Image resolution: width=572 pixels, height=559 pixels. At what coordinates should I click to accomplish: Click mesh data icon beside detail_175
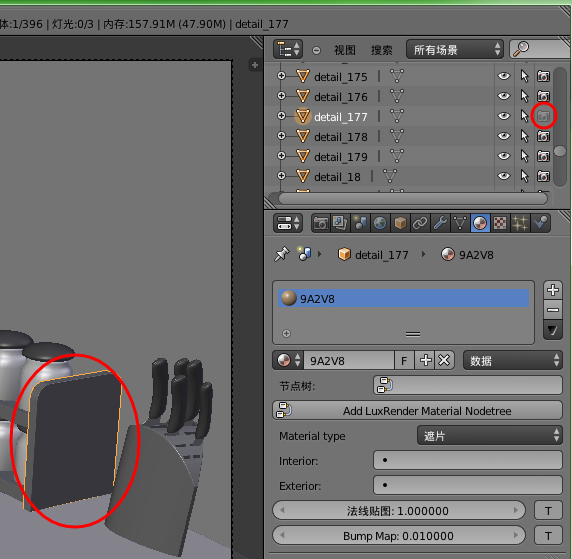tap(397, 76)
